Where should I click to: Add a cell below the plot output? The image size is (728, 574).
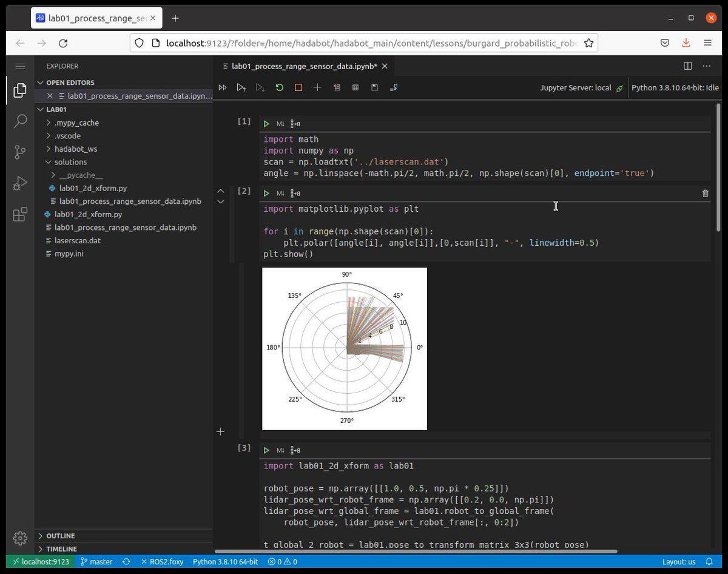pyautogui.click(x=220, y=431)
